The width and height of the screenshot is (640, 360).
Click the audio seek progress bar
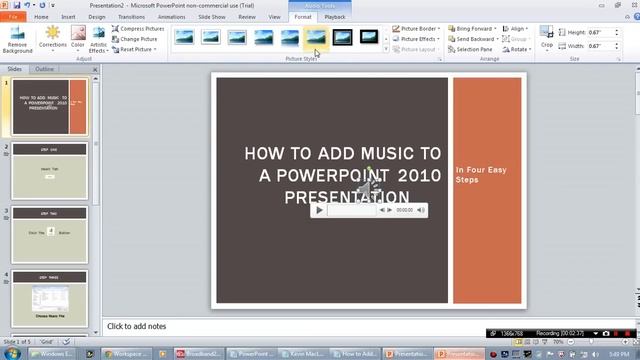tap(352, 210)
